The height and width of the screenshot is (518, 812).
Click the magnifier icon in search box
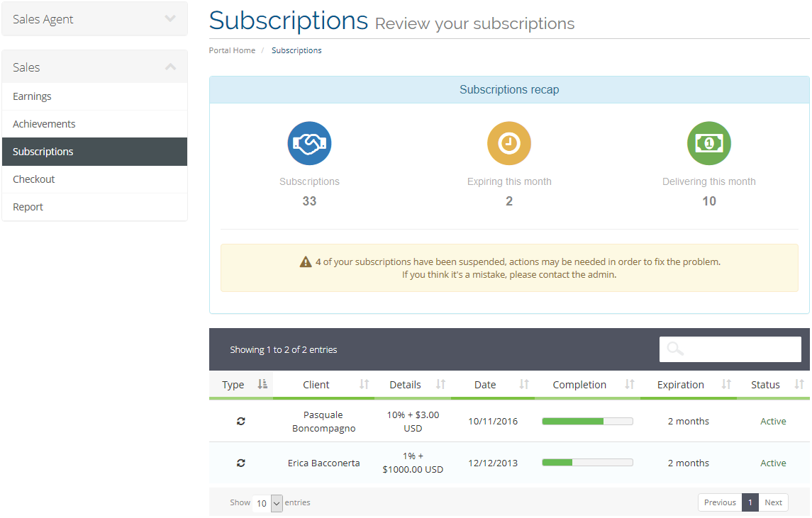pos(674,349)
